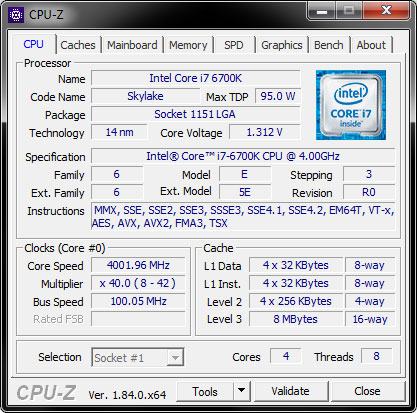
Task: Click the CPU-Z icon in the title bar
Action: coord(16,15)
